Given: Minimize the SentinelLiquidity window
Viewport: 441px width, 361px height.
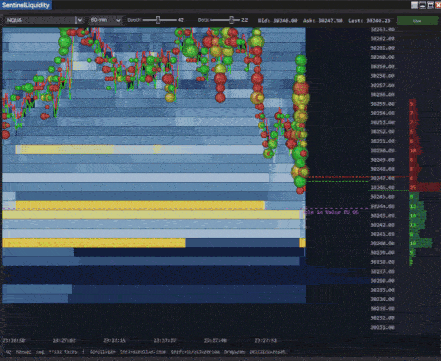Looking at the screenshot, I should pyautogui.click(x=422, y=5).
